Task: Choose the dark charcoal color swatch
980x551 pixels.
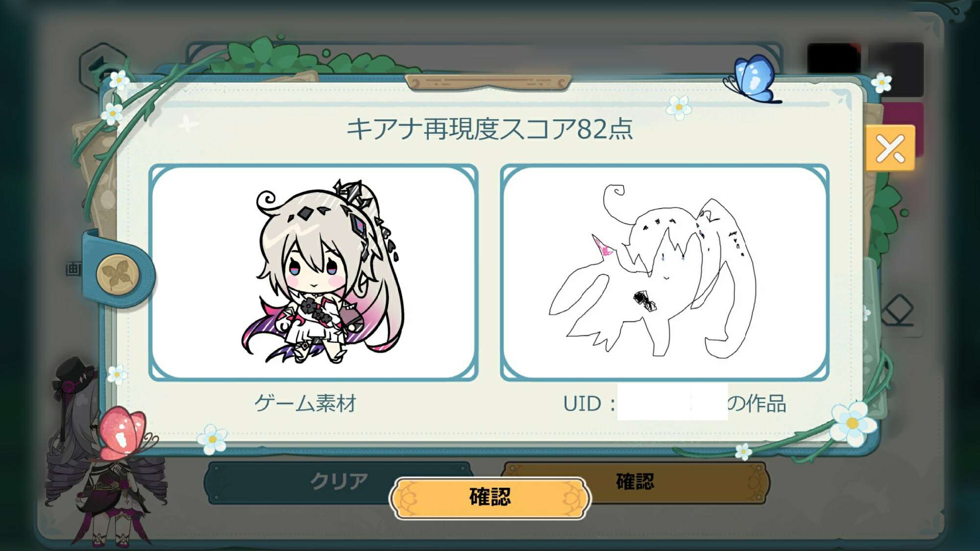Action: coord(897,69)
